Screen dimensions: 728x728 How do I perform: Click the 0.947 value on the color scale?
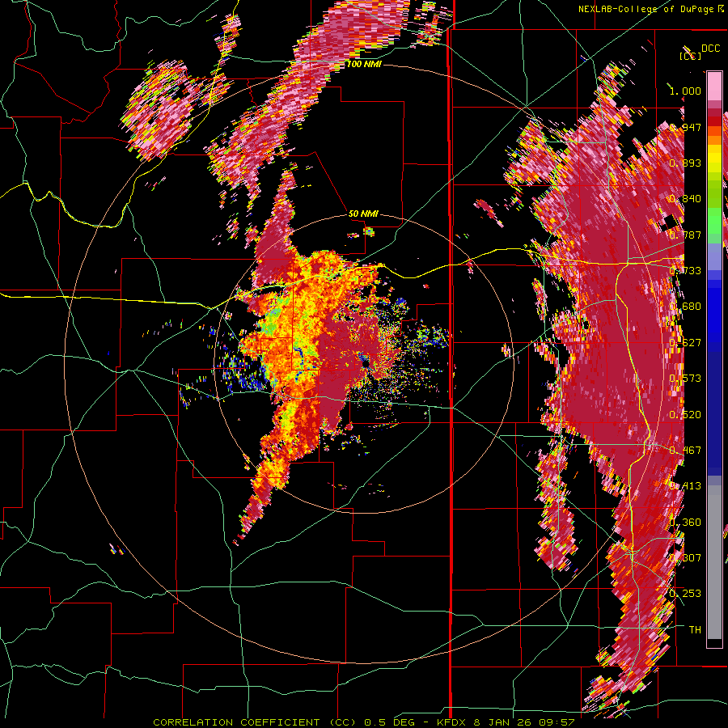(685, 127)
